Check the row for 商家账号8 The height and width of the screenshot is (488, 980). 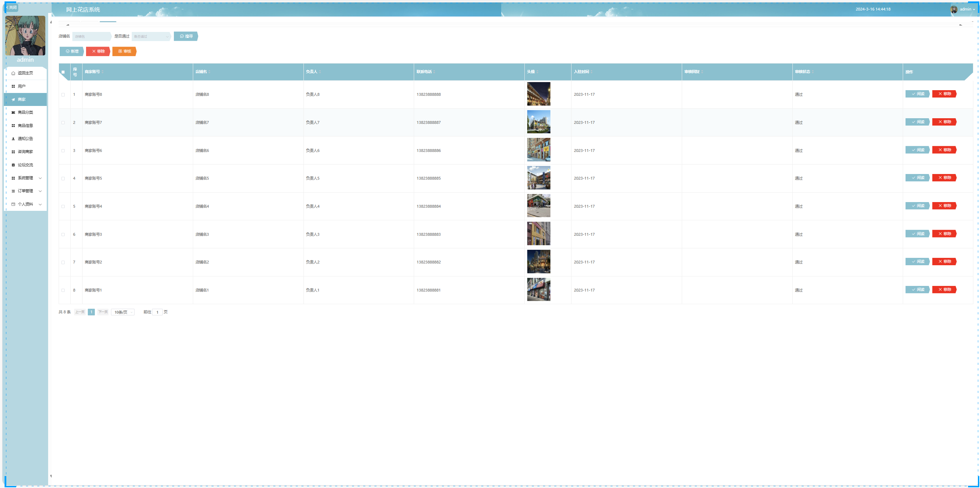63,95
